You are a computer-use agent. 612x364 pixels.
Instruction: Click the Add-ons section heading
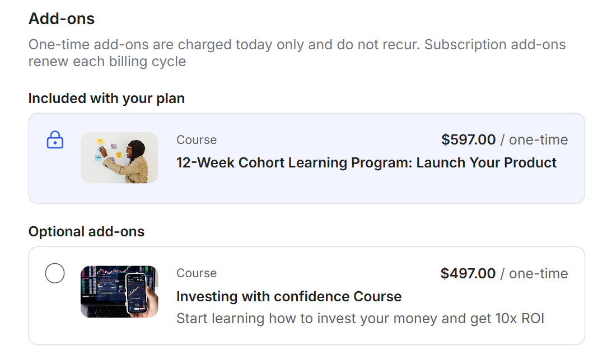[x=62, y=18]
